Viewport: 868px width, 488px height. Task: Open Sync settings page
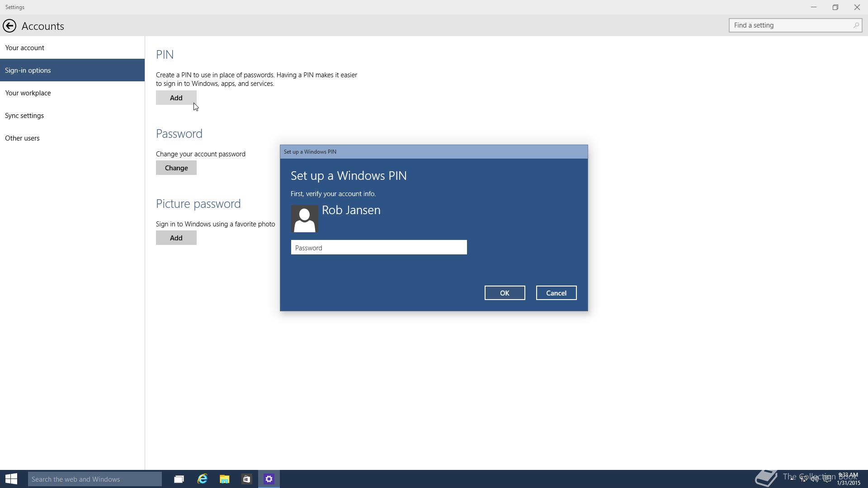click(x=72, y=116)
